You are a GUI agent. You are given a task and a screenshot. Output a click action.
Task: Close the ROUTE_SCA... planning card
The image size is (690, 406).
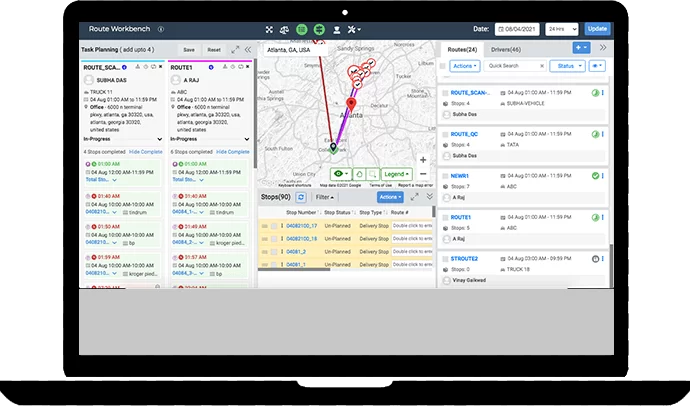click(161, 67)
